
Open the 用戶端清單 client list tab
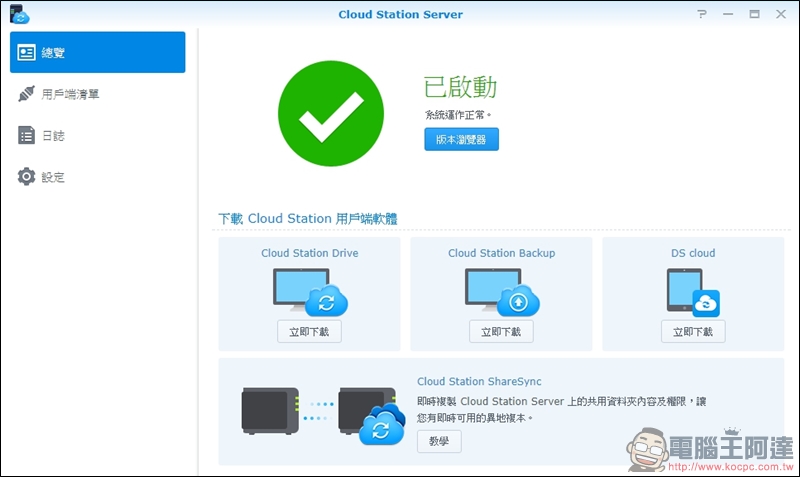coord(97,94)
